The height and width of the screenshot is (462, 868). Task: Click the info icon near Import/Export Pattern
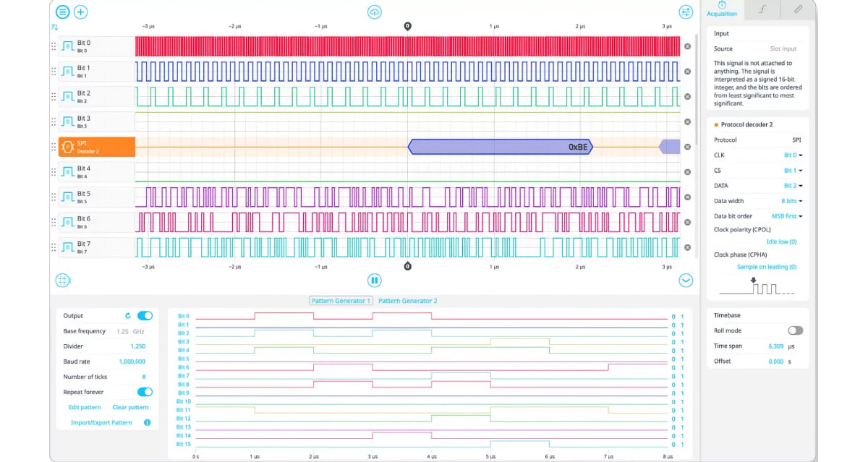147,422
